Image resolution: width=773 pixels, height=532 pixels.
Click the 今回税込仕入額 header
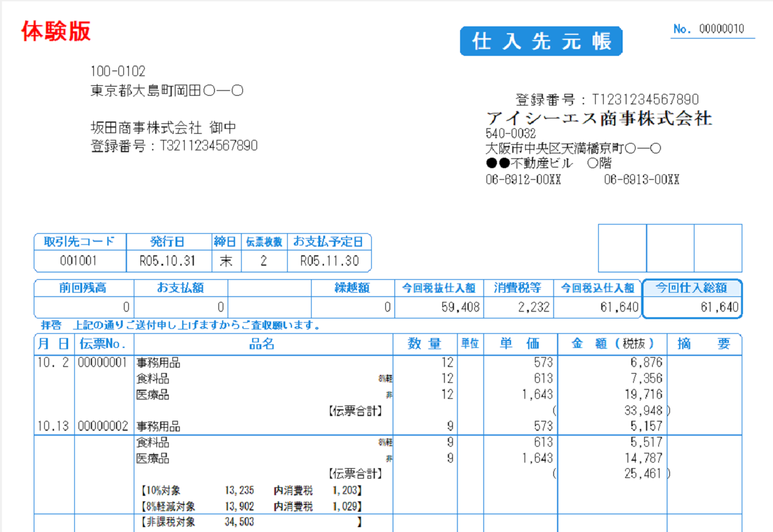click(x=598, y=288)
